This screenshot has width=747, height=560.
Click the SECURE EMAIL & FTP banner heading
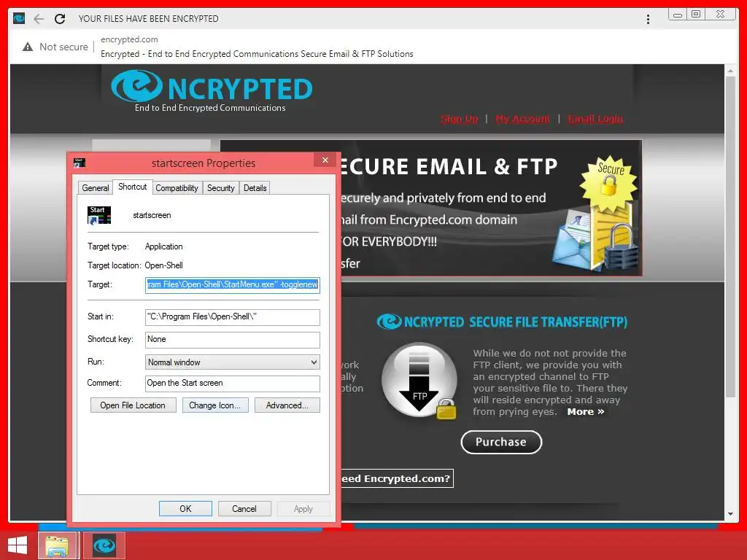click(449, 167)
